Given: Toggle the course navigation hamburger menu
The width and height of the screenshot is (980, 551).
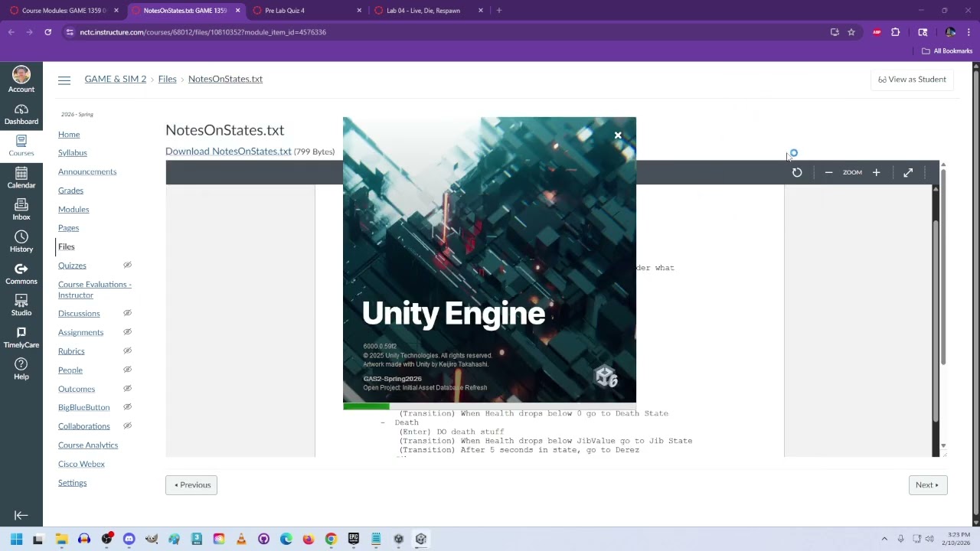Looking at the screenshot, I should (64, 80).
